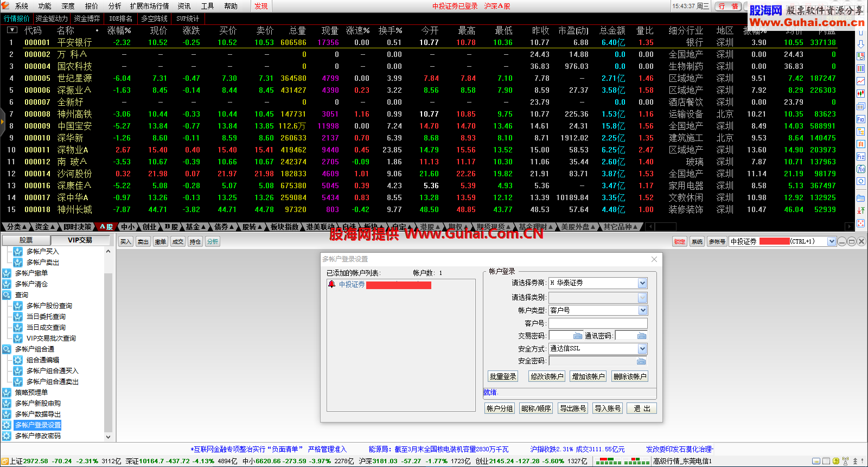This screenshot has width=868, height=467.
Task: Click the colored grid list icon
Action: pos(861,68)
